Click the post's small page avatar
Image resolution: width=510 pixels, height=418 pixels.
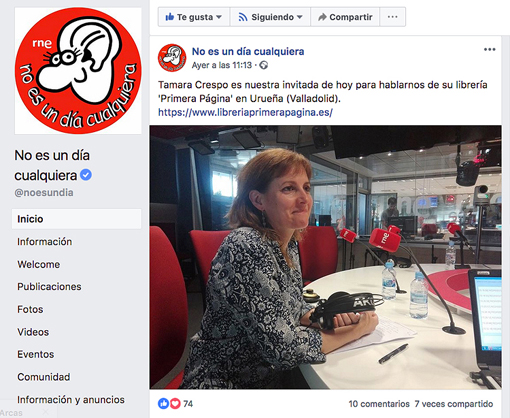click(172, 58)
